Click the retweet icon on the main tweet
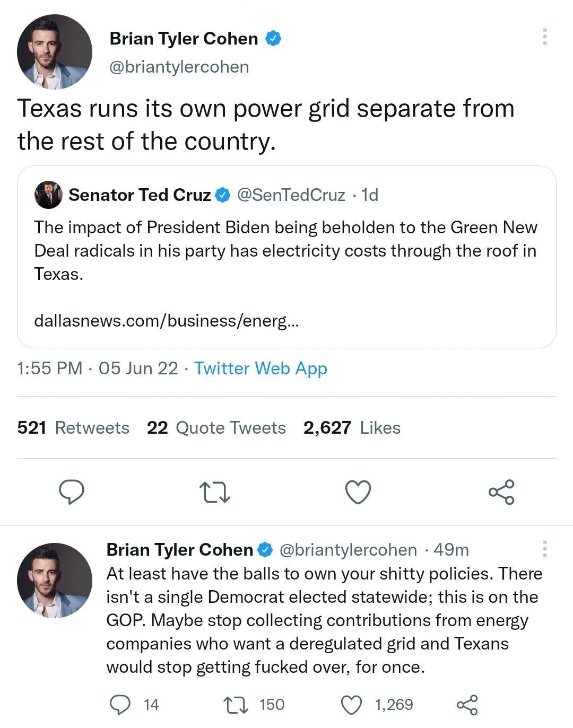 [x=215, y=493]
